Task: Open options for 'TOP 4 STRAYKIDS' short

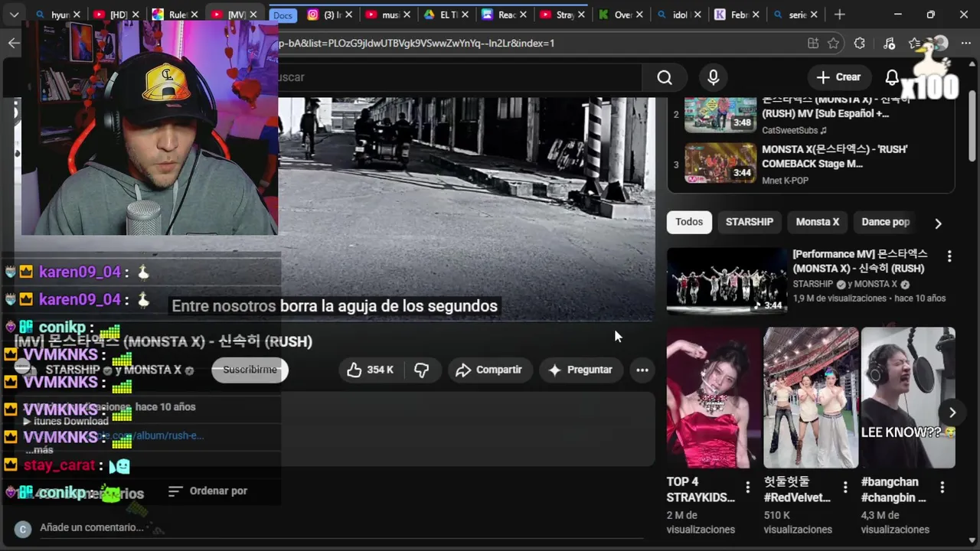Action: (x=748, y=487)
